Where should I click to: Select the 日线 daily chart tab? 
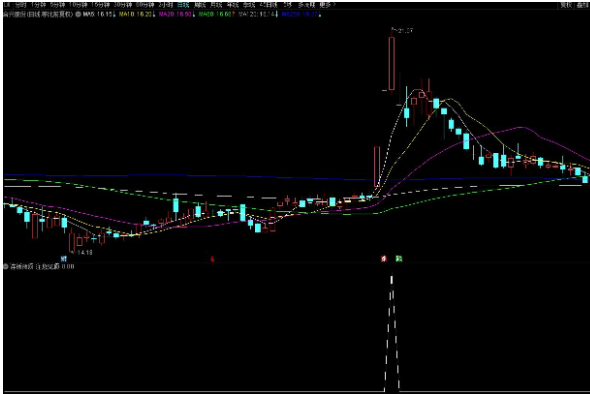(x=183, y=5)
